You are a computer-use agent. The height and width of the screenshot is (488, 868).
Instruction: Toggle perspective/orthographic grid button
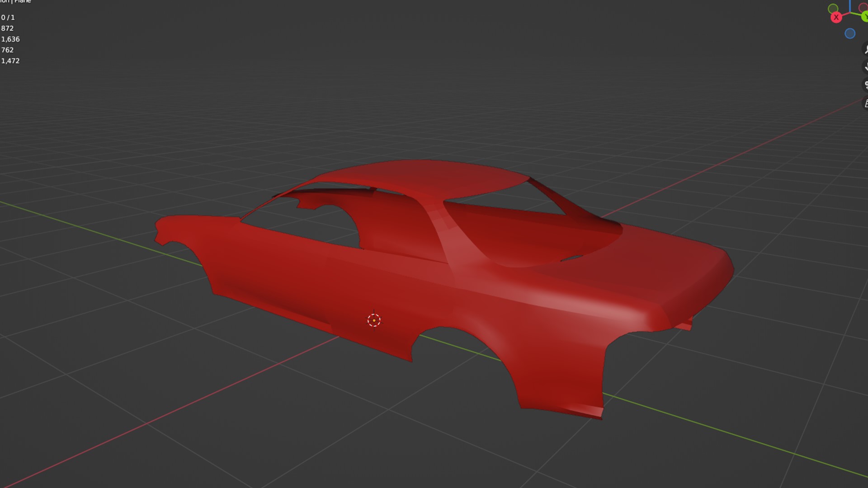click(x=866, y=103)
